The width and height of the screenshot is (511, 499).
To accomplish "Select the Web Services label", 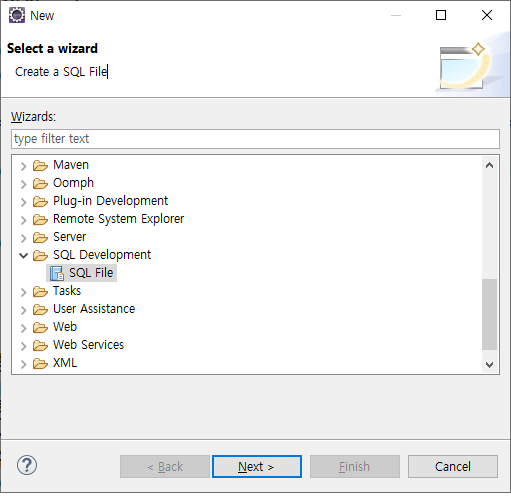I will point(88,345).
